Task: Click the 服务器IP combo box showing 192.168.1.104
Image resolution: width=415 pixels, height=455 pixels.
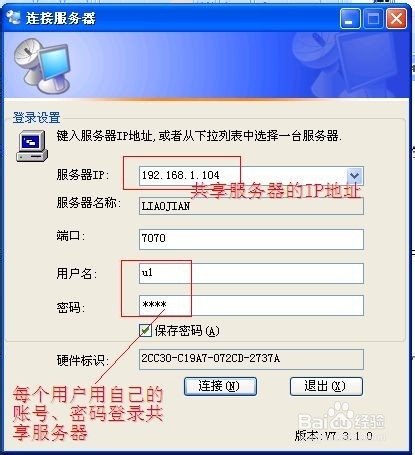Action: tap(251, 176)
